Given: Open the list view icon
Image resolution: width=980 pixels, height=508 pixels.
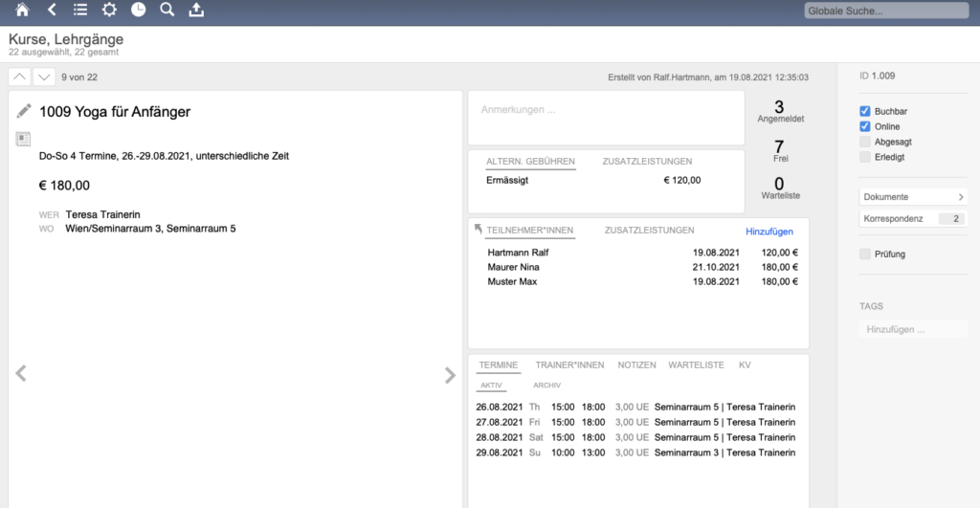Looking at the screenshot, I should (x=80, y=11).
